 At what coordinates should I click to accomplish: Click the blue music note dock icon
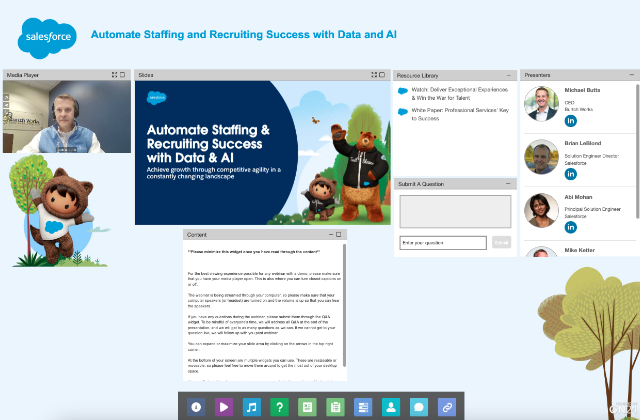252,407
